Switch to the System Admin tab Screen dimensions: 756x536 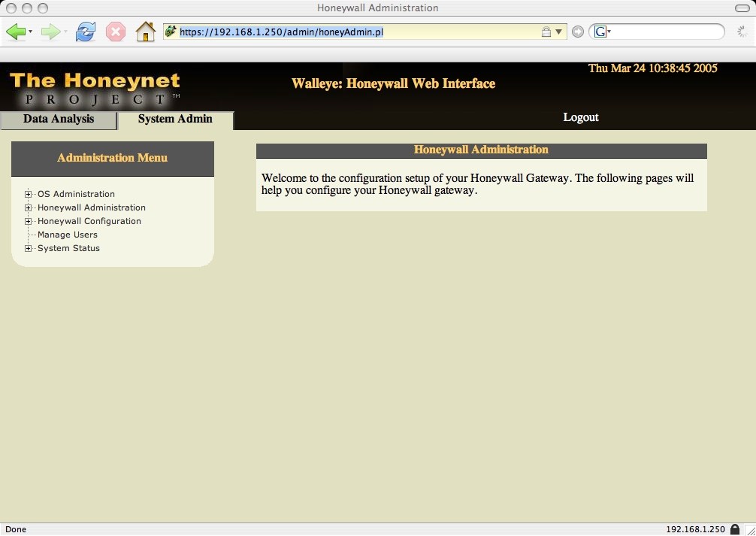click(x=176, y=120)
